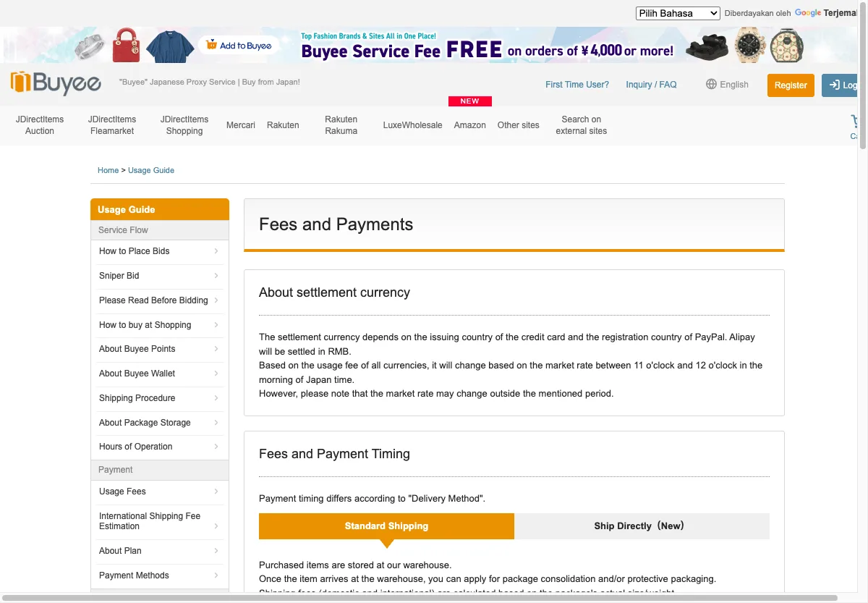Open LuxeWholesale menu item
868x603 pixels.
pos(412,125)
